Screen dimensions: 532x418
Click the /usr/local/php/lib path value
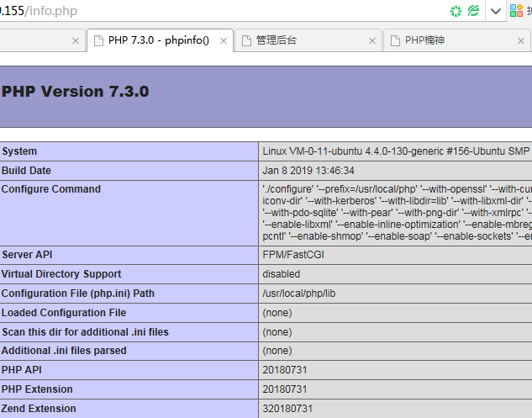[299, 294]
